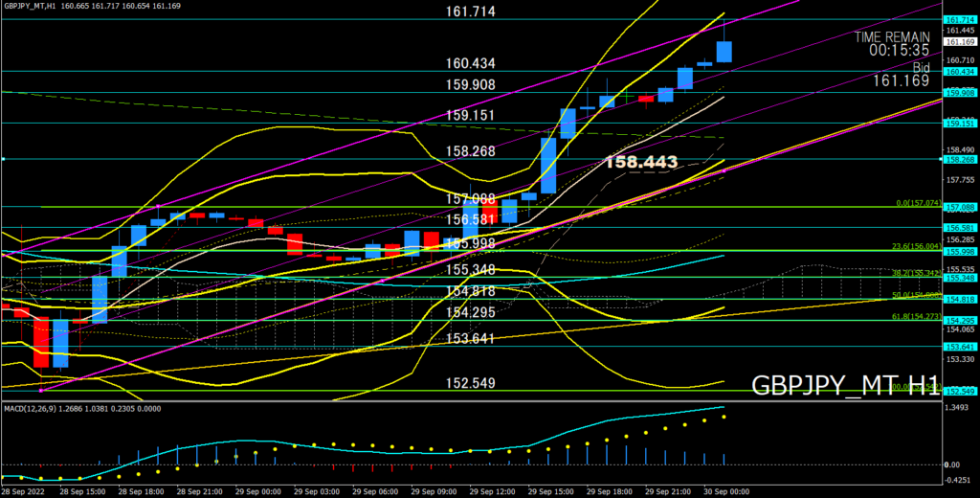
Task: Select the in-chart level label 154.295
Action: (x=471, y=313)
